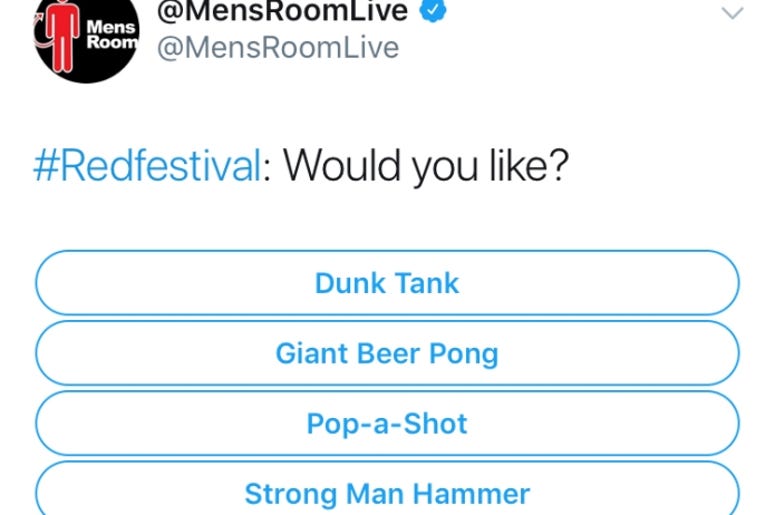Click the checkmark inside verified badge
The height and width of the screenshot is (515, 775).
(433, 9)
